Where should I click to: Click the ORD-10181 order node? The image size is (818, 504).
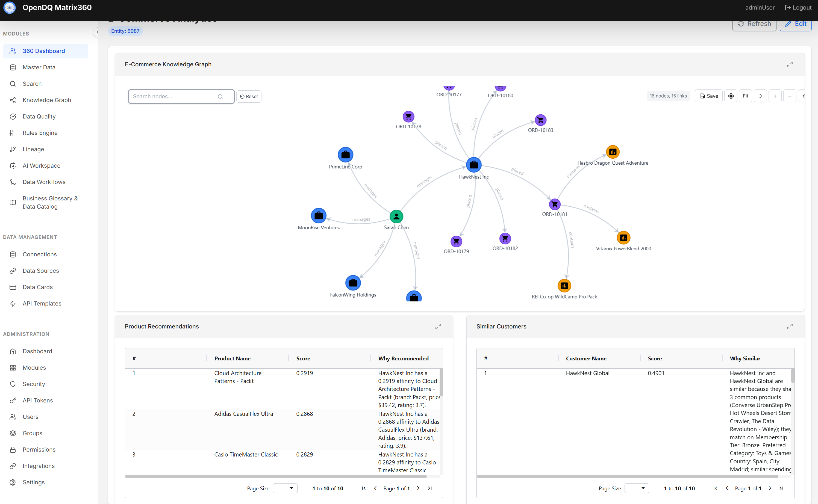pos(555,204)
